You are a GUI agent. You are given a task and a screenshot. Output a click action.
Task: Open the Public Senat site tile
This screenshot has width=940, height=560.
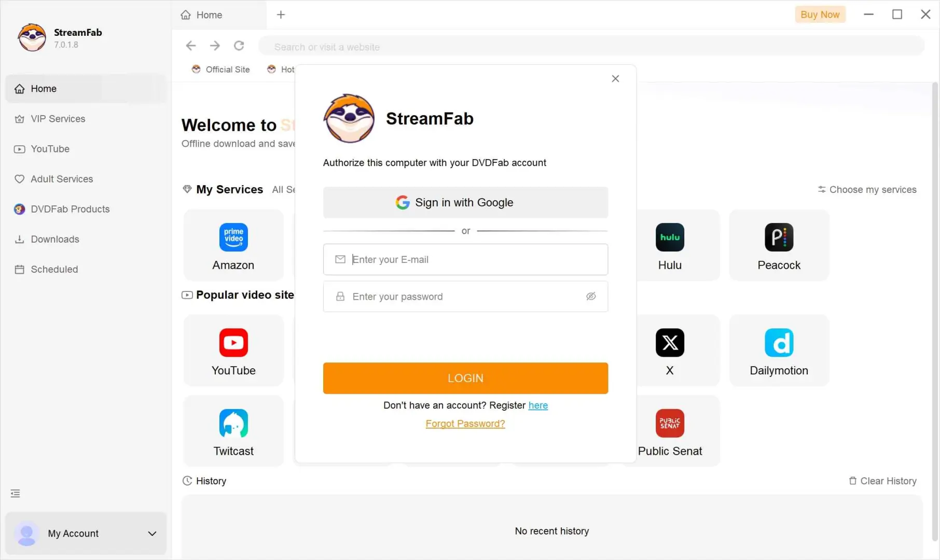point(670,431)
